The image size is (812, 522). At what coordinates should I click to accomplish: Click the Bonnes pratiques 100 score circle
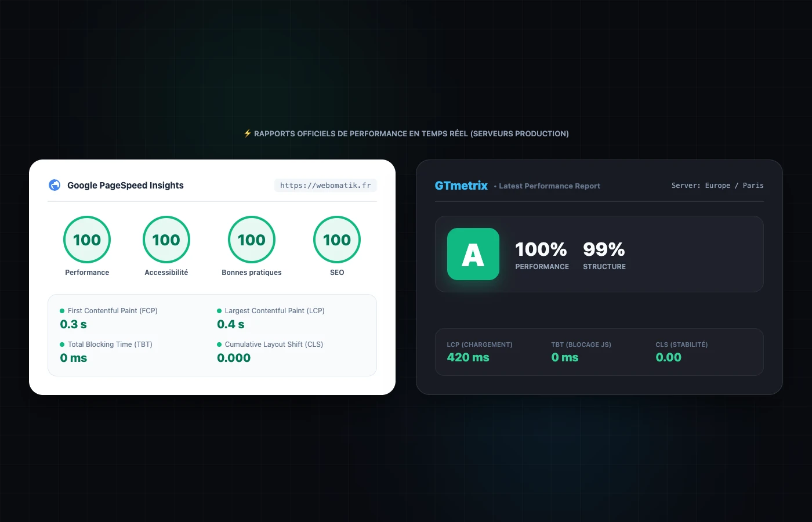(252, 240)
